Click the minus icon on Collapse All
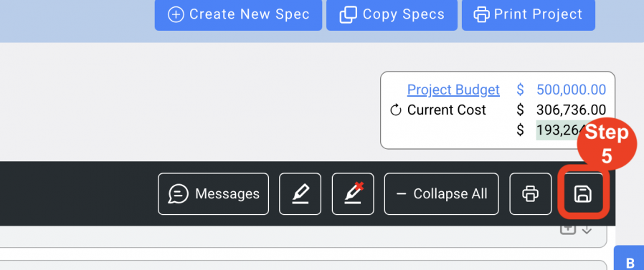Image resolution: width=644 pixels, height=270 pixels. [402, 193]
